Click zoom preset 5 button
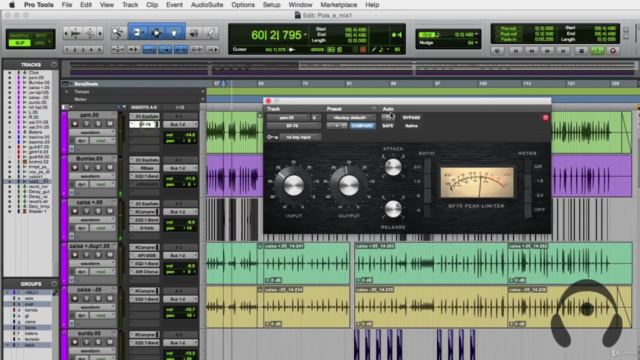The width and height of the screenshot is (640, 360). [99, 49]
